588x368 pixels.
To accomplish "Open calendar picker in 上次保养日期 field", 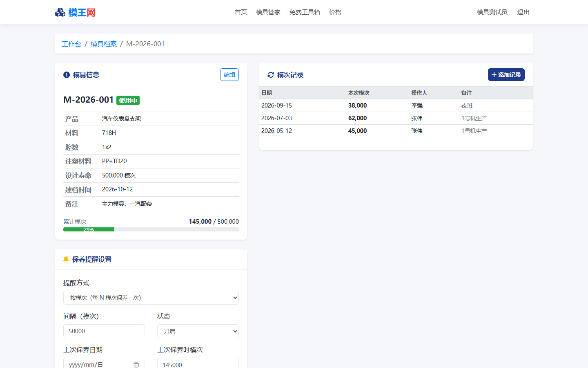I will [x=136, y=365].
